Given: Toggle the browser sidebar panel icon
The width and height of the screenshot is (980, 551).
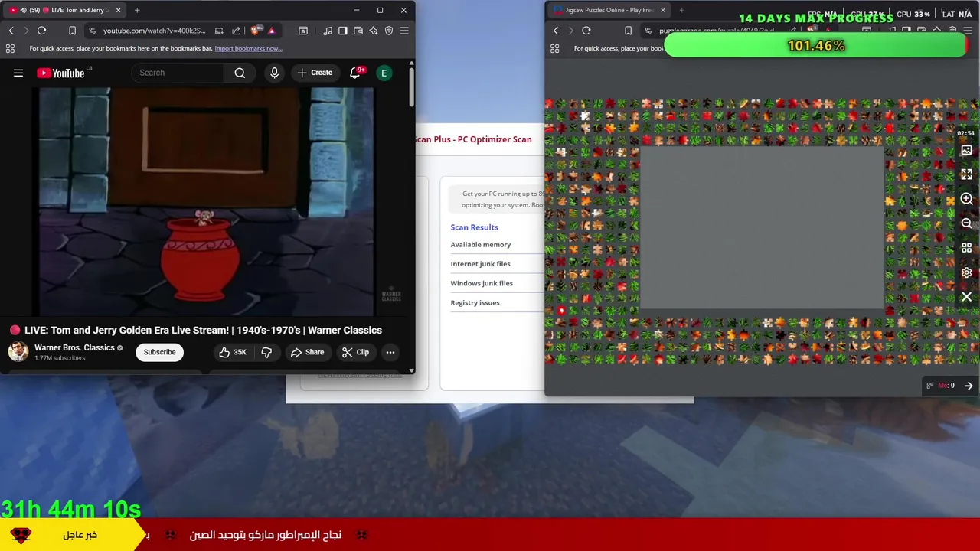Looking at the screenshot, I should pyautogui.click(x=343, y=31).
